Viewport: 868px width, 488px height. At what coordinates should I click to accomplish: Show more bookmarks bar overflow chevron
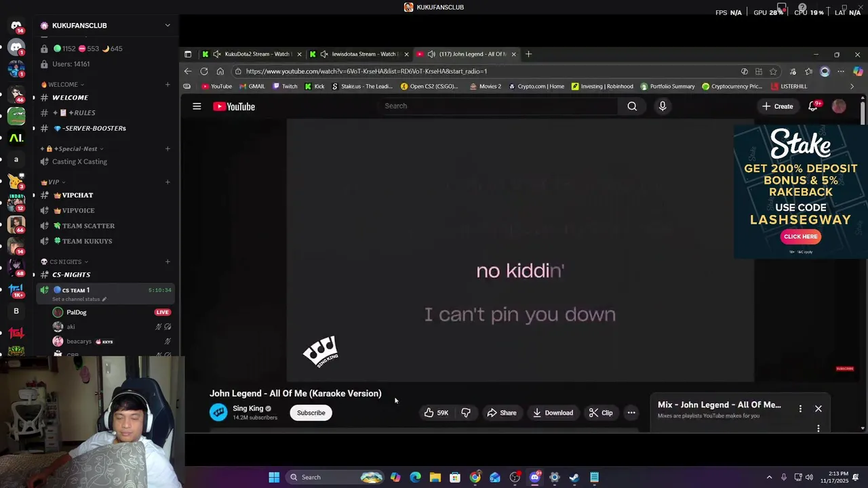852,86
